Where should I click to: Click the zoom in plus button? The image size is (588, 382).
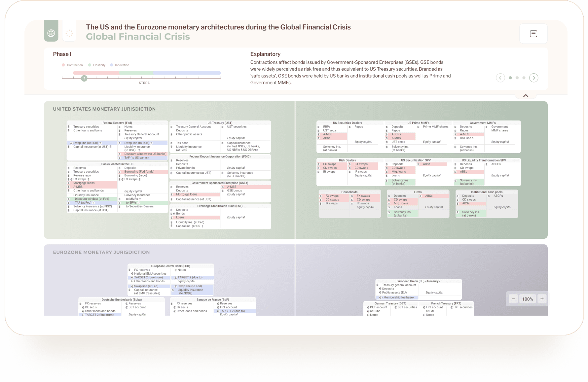click(542, 299)
